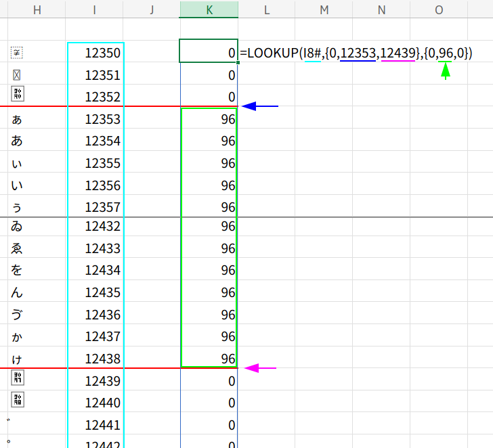The image size is (493, 448).
Task: Select column H header
Action: pos(37,9)
